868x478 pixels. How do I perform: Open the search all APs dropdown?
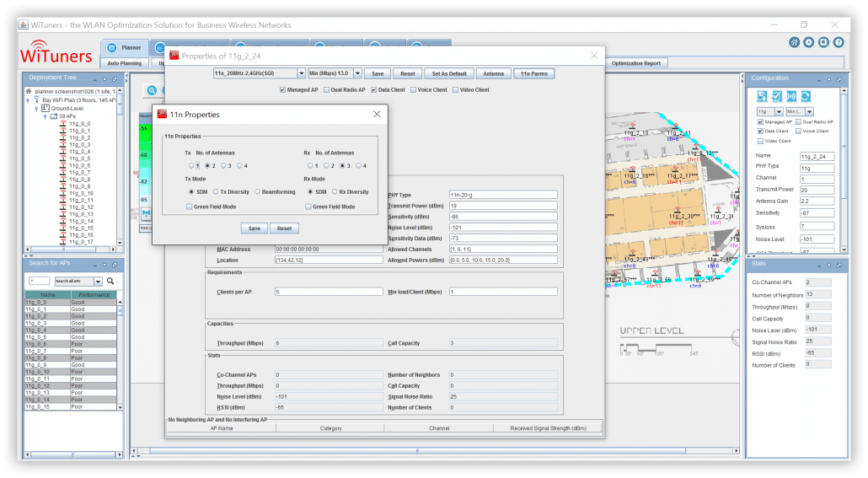pos(98,281)
